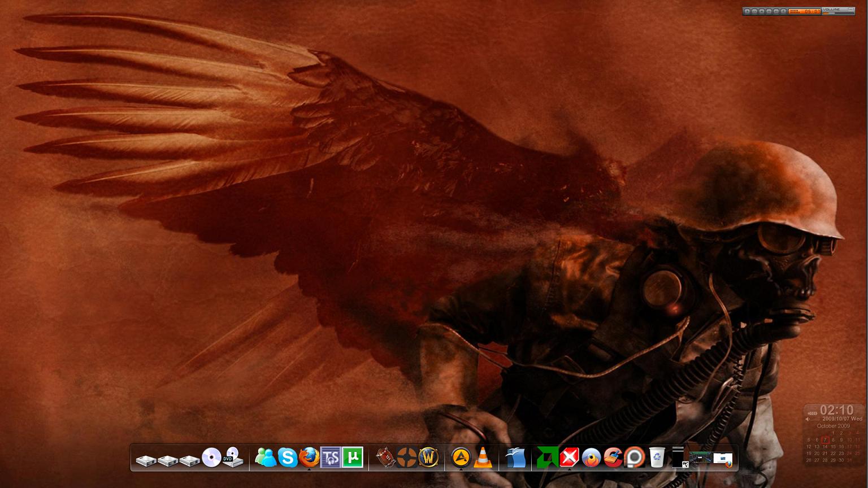Launch CCleaner from the dock
This screenshot has width=868, height=488.
click(x=613, y=457)
